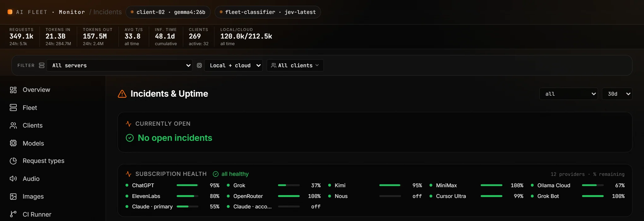
Task: Click the Clients people icon in sidebar
Action: pos(13,126)
